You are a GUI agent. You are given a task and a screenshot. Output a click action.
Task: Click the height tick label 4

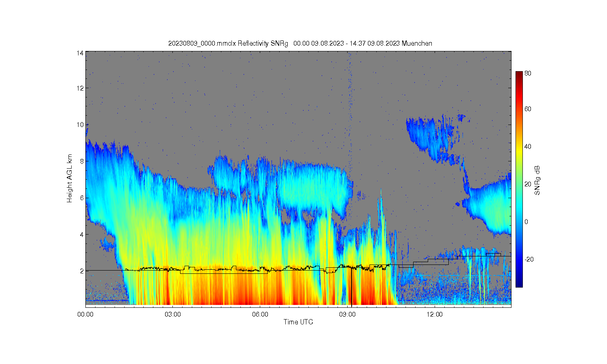pos(82,235)
